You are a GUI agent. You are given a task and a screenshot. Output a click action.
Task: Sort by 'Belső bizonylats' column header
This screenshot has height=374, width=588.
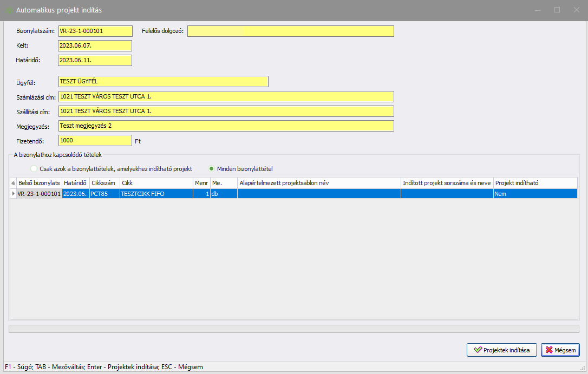click(x=38, y=183)
